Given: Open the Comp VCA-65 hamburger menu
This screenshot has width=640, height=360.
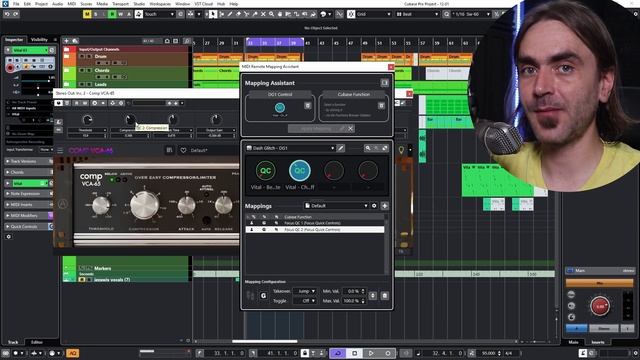Looking at the screenshot, I should pos(60,151).
